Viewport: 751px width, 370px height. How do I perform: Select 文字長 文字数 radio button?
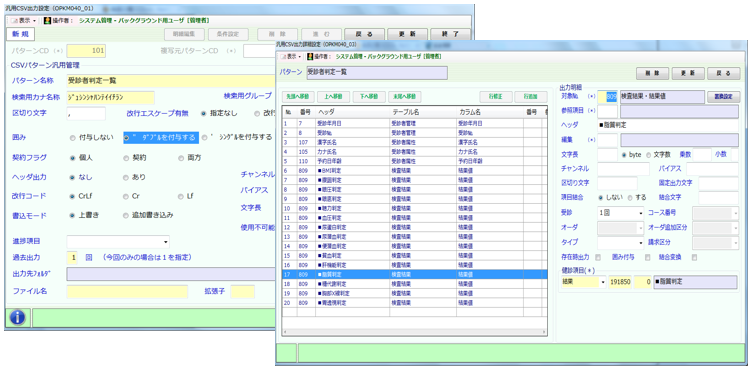click(649, 155)
